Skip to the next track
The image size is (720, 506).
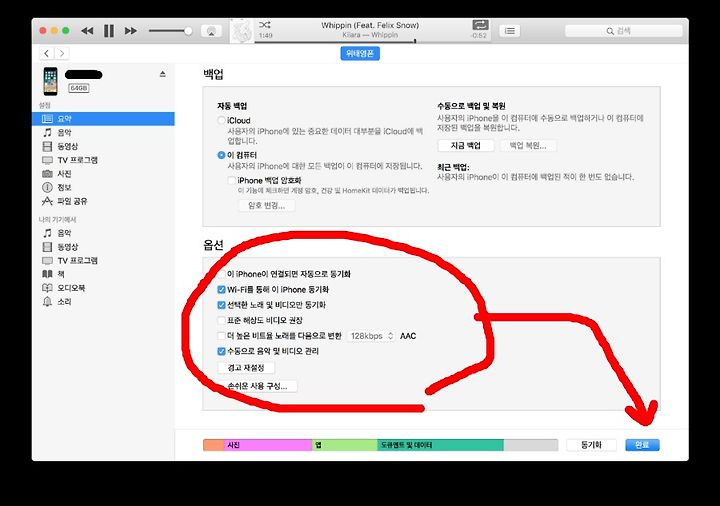[x=131, y=31]
